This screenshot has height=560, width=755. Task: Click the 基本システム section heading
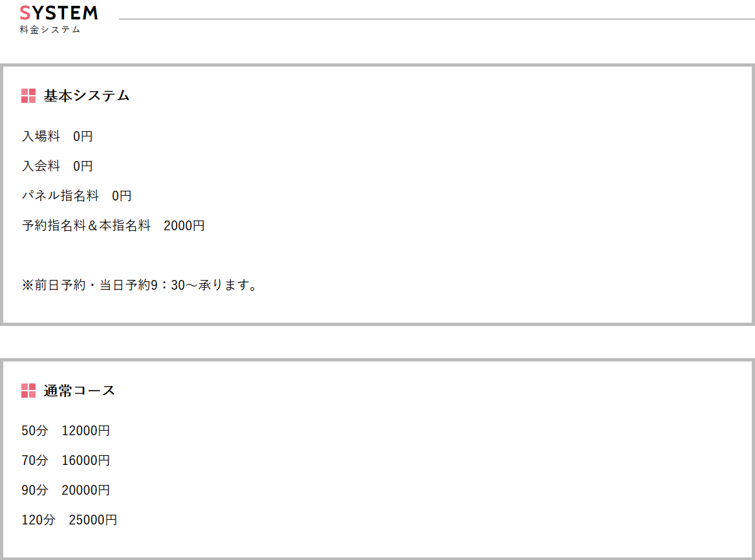(87, 96)
